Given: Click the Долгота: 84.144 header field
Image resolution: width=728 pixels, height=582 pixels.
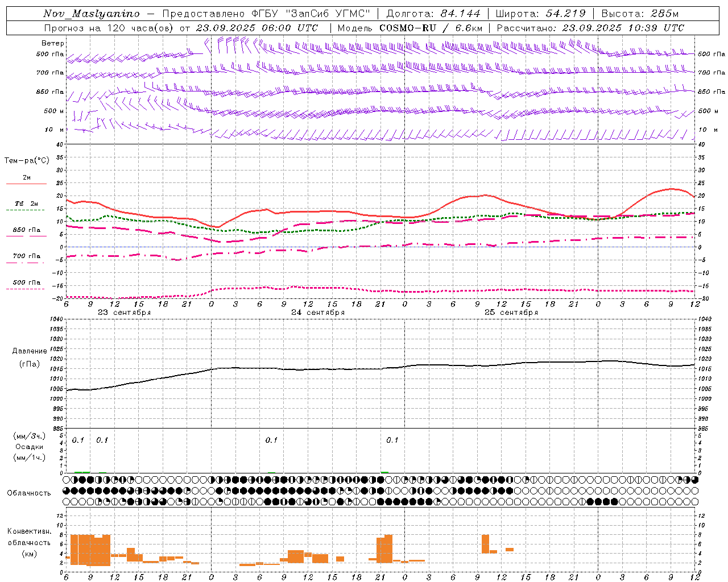Looking at the screenshot, I should (x=433, y=14).
